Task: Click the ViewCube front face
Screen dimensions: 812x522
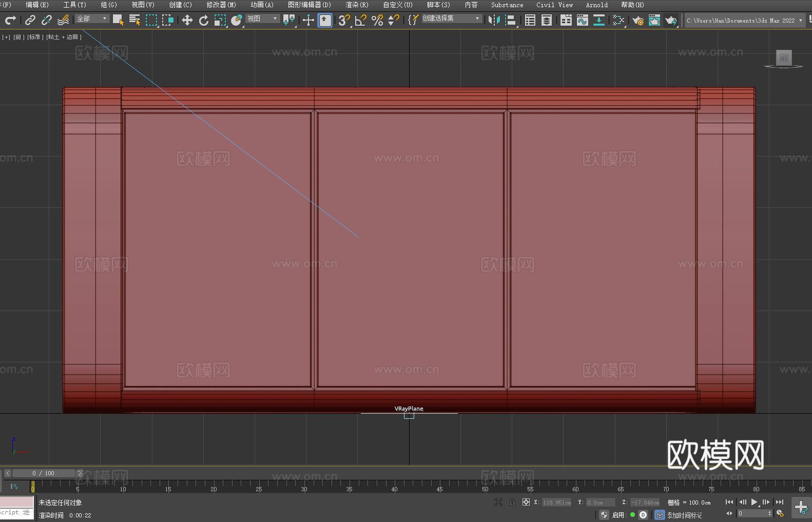Action: (x=784, y=57)
